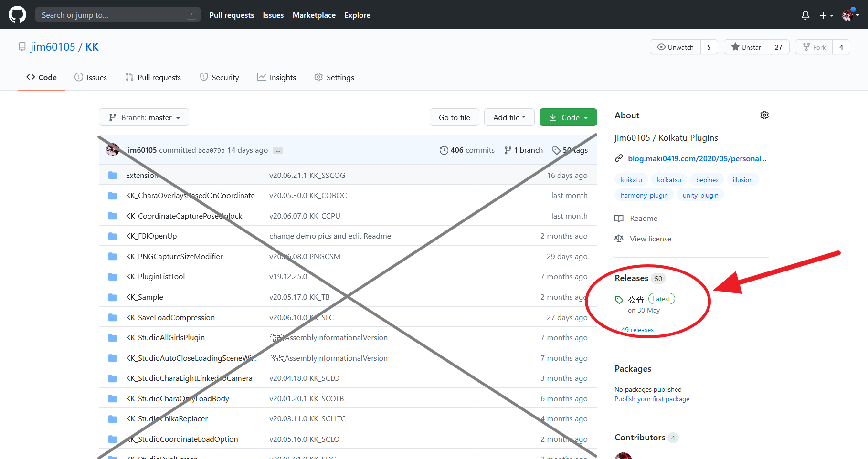Open the notifications bell

pos(805,15)
